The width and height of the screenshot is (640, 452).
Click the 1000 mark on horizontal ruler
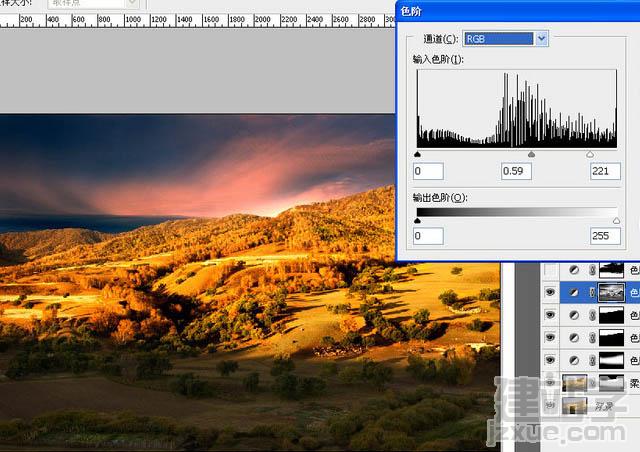point(133,19)
